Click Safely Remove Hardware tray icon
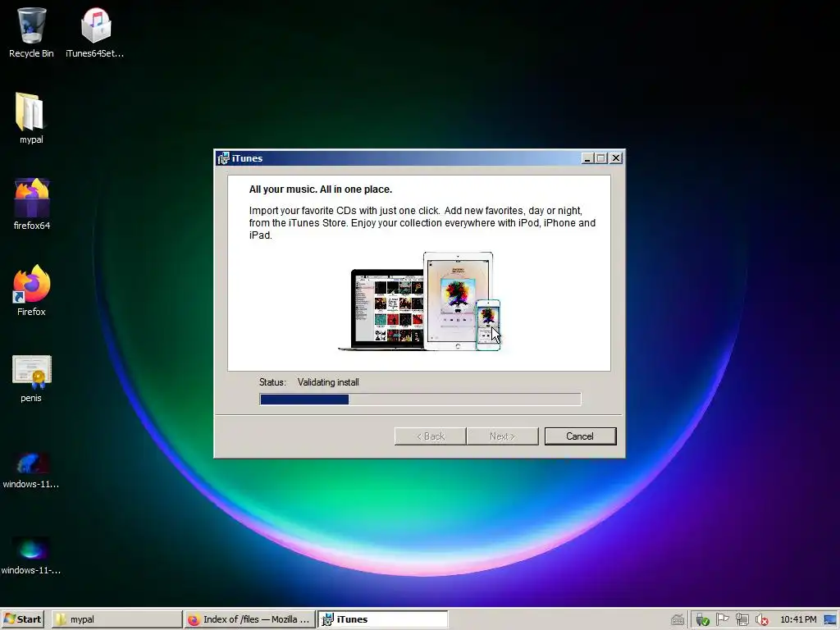This screenshot has width=840, height=630. click(702, 620)
